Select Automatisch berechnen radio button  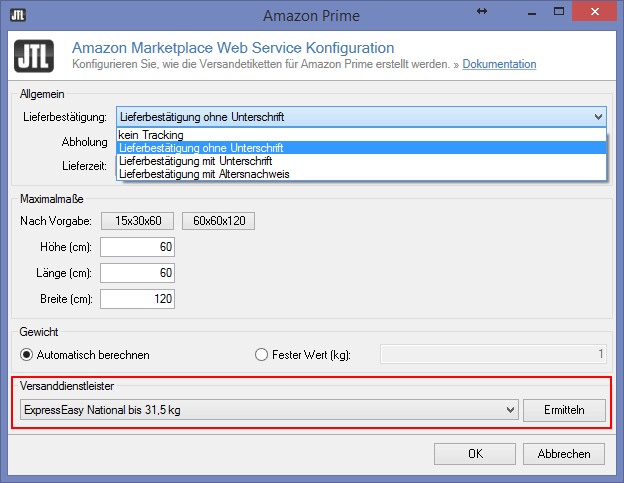pos(27,354)
